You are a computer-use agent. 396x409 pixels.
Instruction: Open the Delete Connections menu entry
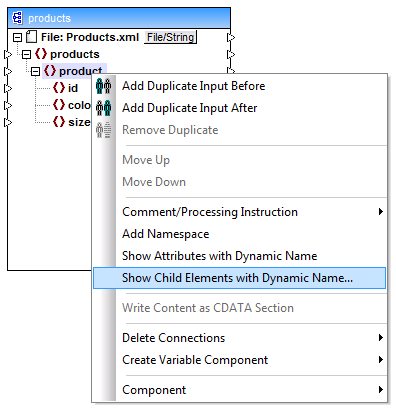click(240, 338)
